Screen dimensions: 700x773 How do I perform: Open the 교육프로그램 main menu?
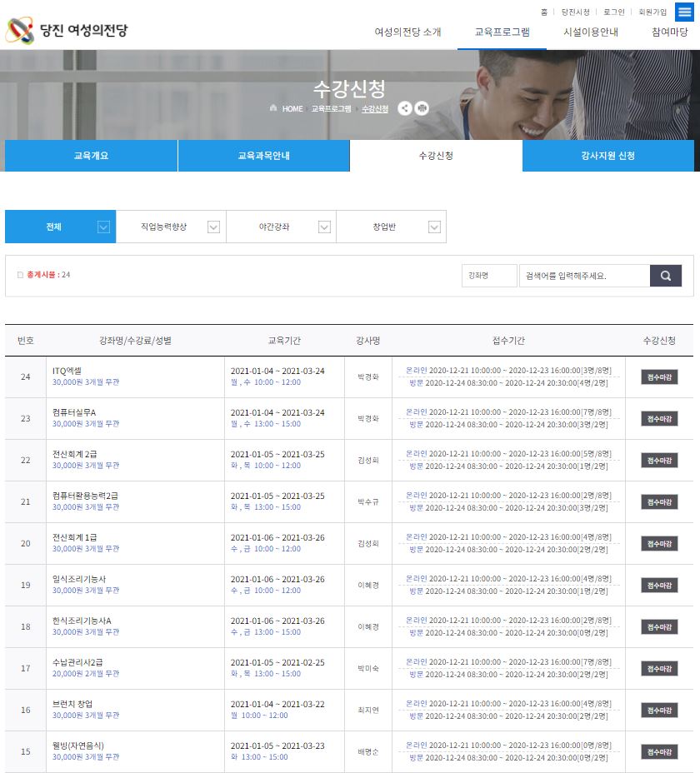pyautogui.click(x=502, y=32)
